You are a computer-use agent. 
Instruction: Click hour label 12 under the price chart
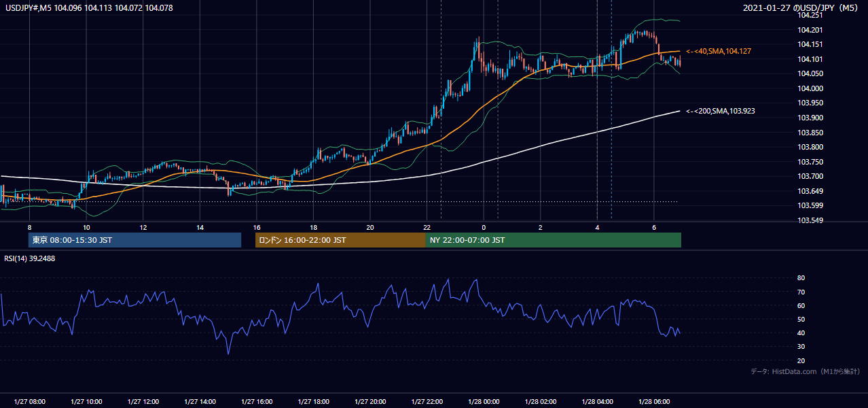pyautogui.click(x=143, y=227)
